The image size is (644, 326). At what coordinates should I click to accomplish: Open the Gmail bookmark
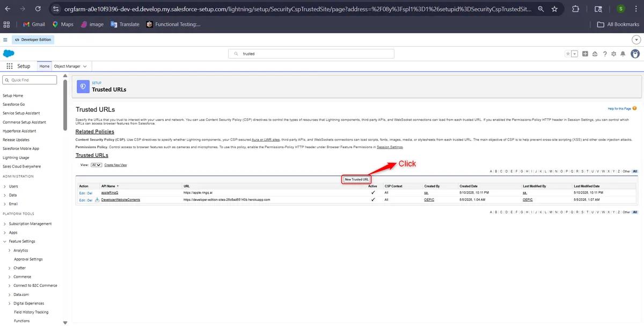point(34,24)
